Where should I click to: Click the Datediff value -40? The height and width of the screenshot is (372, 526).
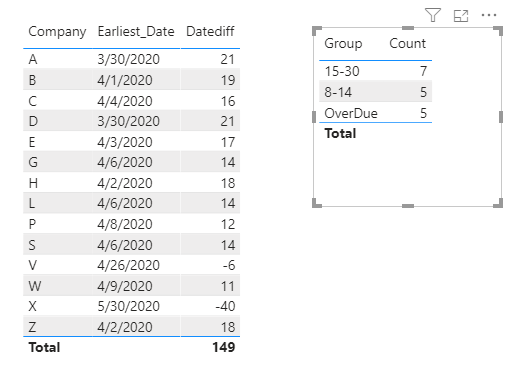point(225,306)
